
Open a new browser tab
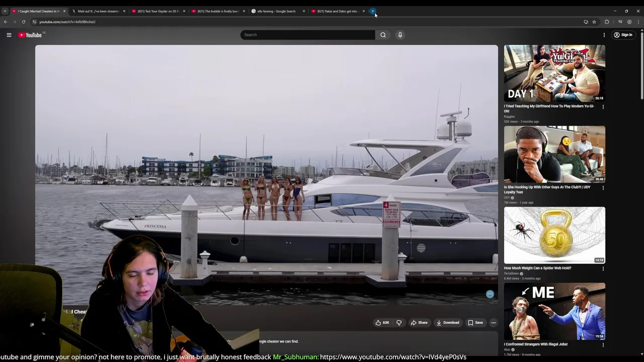pos(373,11)
